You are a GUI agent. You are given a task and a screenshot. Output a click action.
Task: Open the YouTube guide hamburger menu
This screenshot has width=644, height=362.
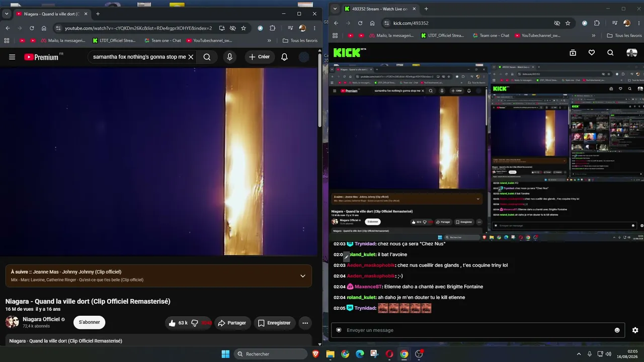point(12,57)
